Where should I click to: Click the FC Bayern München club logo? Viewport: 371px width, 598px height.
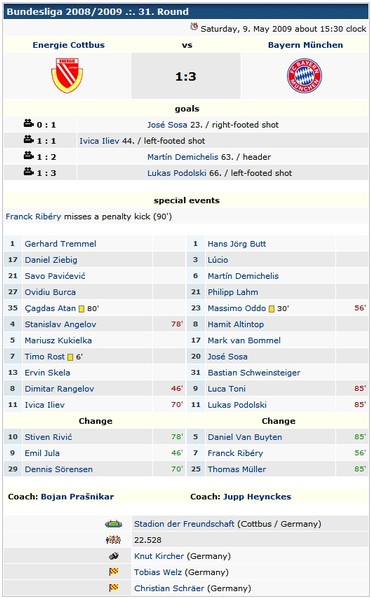pos(304,76)
